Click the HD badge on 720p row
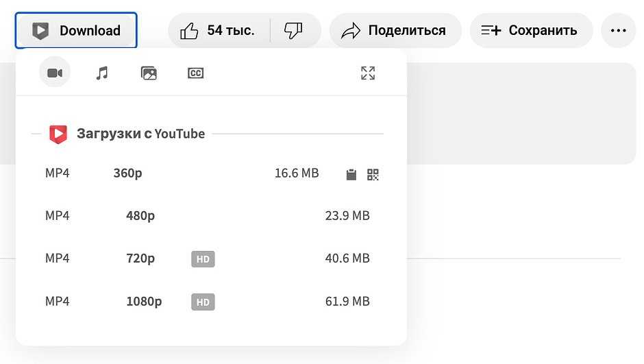Screen dimensions: 644x364 pos(203,258)
